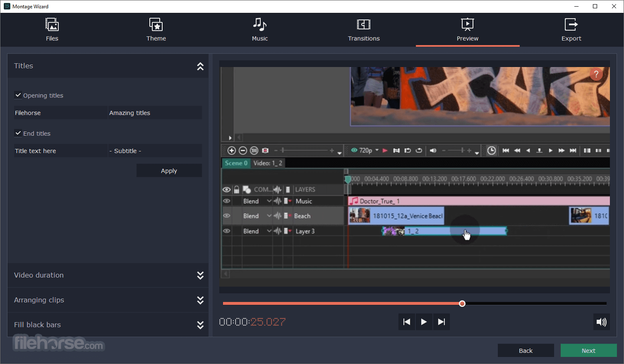Viewport: 624px width, 364px height.
Task: Hide the Beach layer
Action: click(226, 216)
